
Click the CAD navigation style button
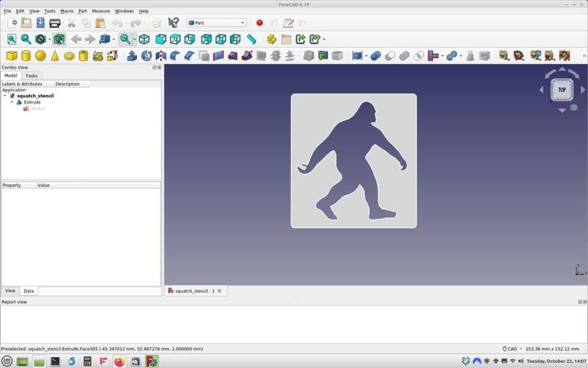(x=512, y=349)
